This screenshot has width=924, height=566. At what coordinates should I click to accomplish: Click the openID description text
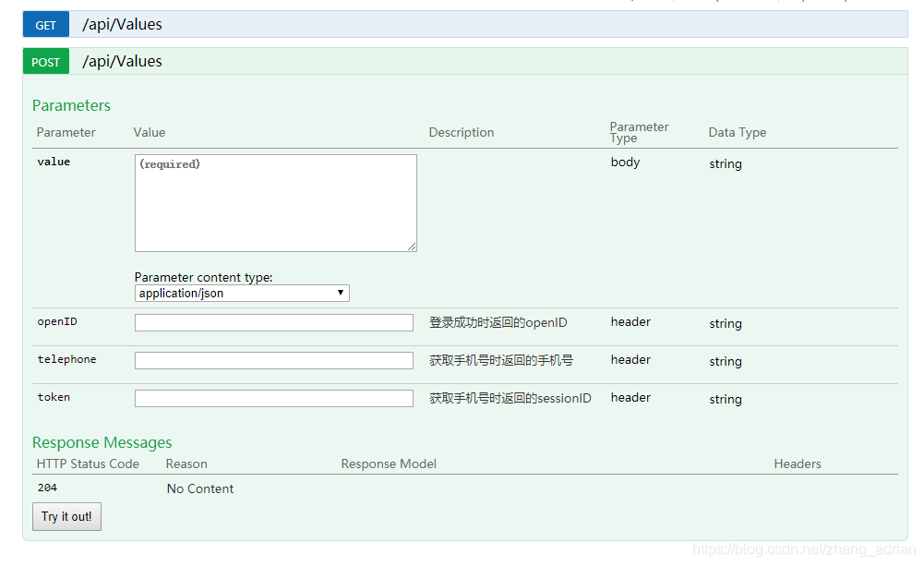click(498, 323)
